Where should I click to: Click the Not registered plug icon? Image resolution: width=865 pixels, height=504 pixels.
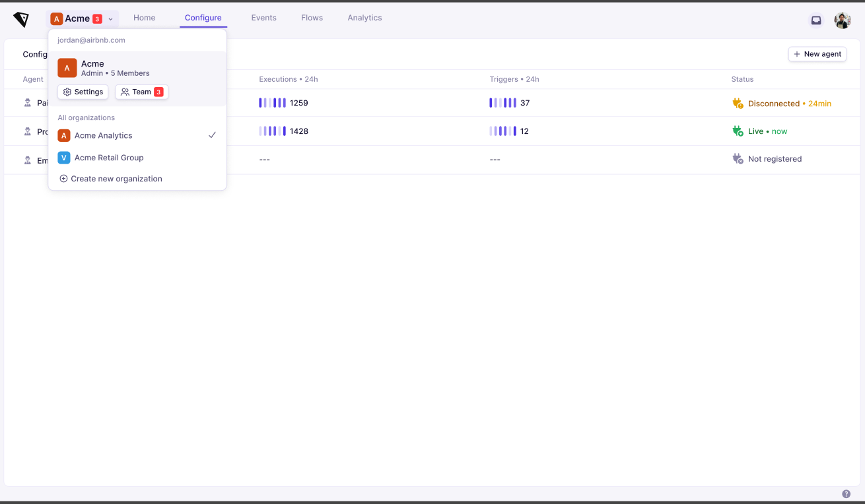click(x=738, y=159)
